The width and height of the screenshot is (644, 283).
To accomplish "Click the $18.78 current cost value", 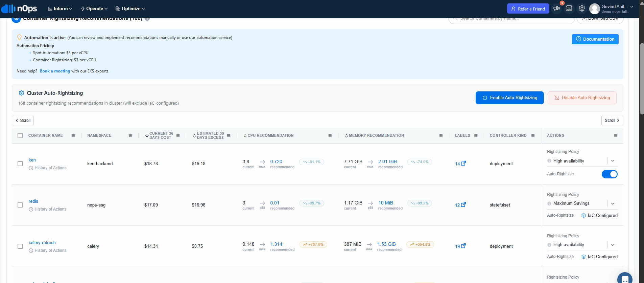I will (x=151, y=164).
